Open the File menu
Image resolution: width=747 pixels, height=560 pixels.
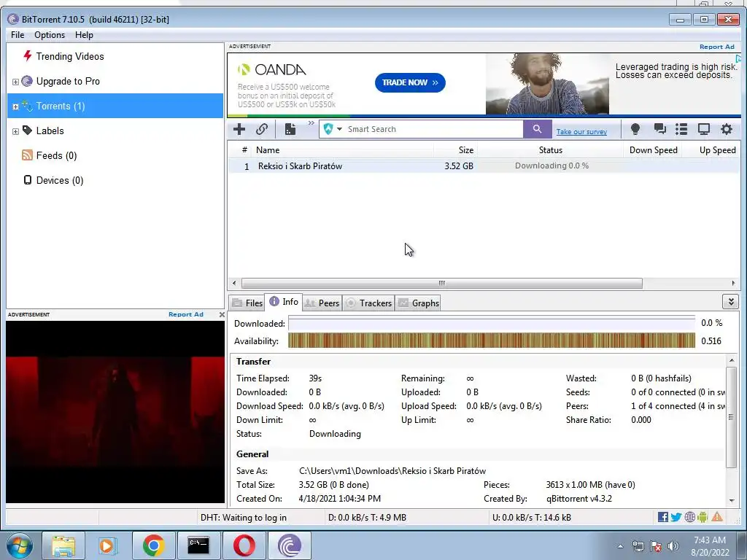pyautogui.click(x=18, y=35)
